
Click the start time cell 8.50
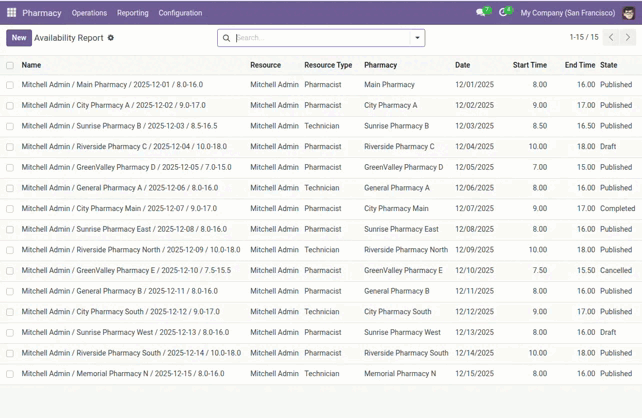tap(540, 126)
